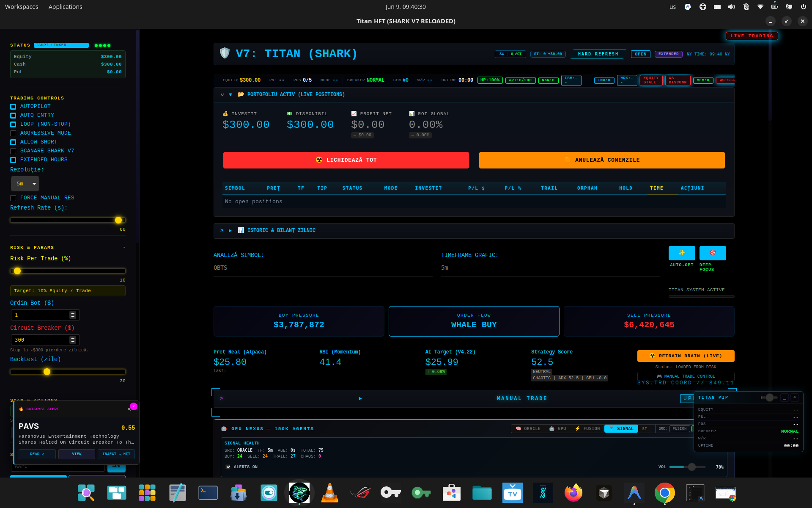Viewport: 812px width, 508px height.
Task: Open the Applications menu
Action: point(65,7)
